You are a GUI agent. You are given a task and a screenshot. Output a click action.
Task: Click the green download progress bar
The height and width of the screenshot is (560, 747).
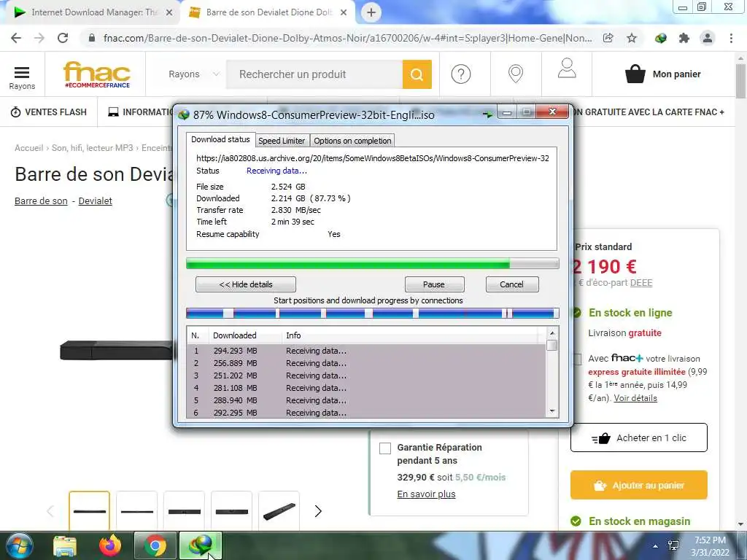pos(373,263)
